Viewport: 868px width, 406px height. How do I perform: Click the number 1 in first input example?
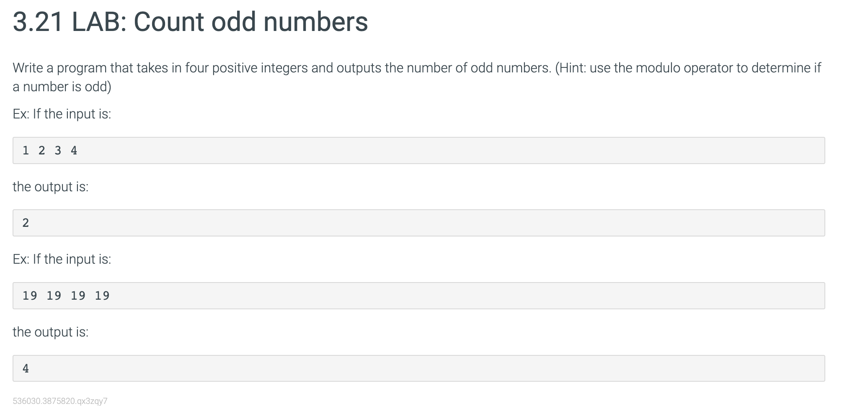click(26, 150)
